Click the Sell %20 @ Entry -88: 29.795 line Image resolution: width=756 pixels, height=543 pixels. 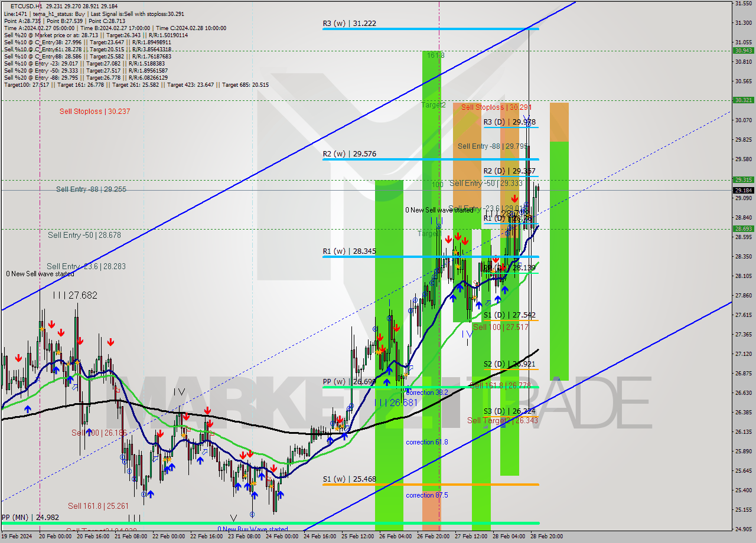click(86, 77)
